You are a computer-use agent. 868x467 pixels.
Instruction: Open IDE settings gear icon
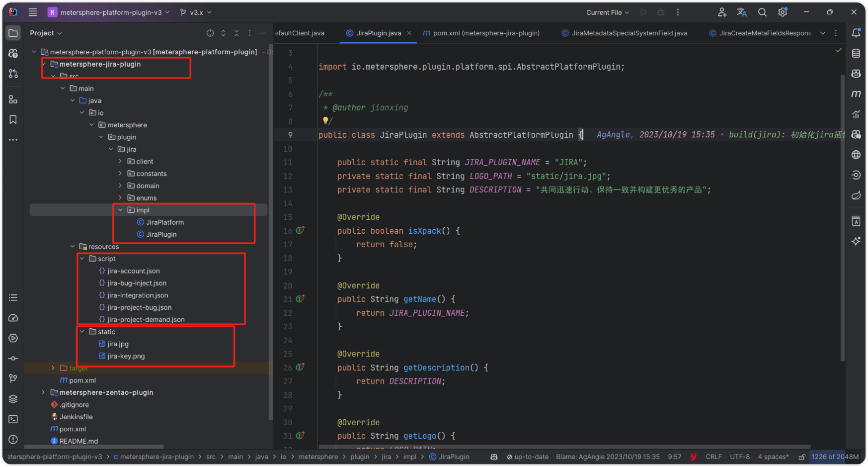tap(783, 12)
